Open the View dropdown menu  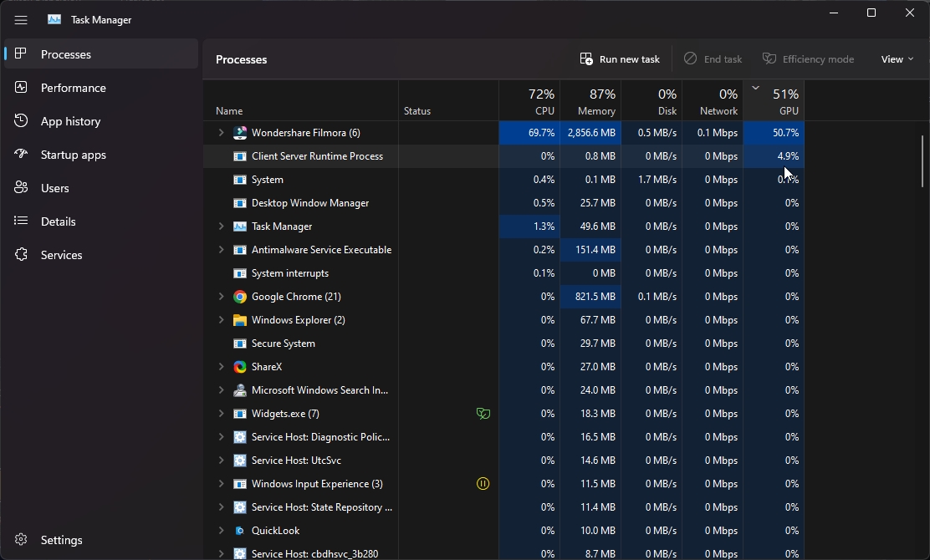tap(897, 59)
